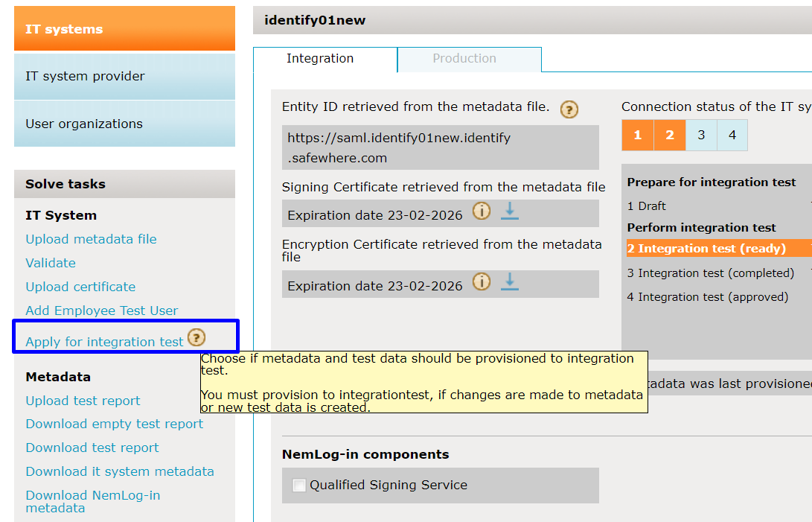
Task: Open the User organizations section
Action: (124, 124)
